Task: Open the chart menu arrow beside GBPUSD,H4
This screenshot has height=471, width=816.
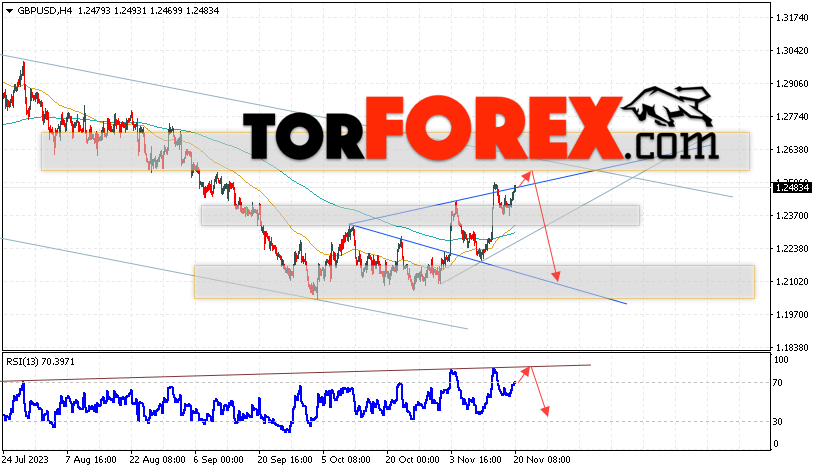Action: 9,11
